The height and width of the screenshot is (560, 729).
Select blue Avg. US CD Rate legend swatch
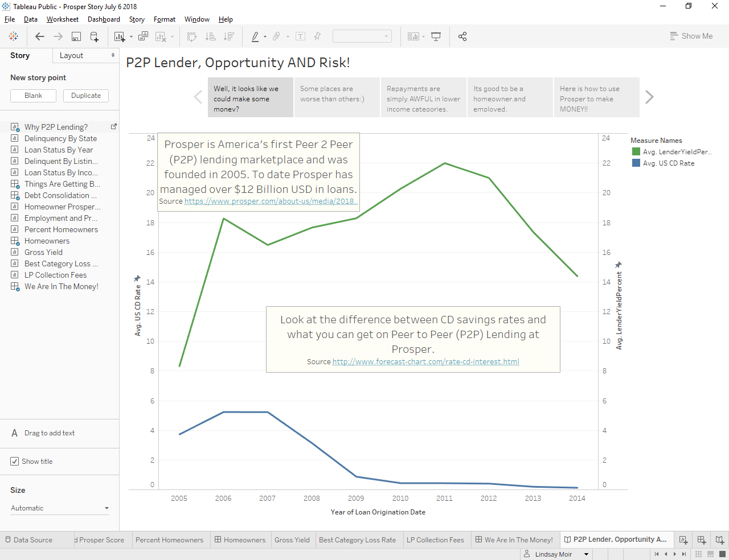[x=636, y=163]
